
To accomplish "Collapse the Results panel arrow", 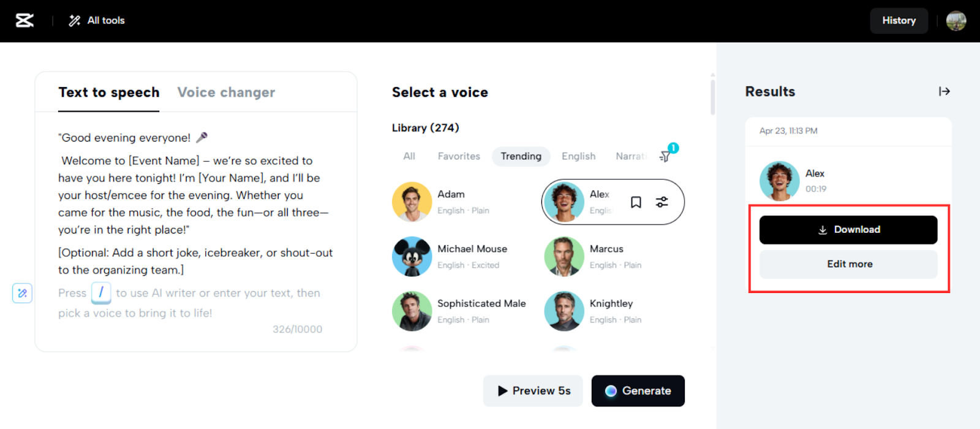I will pos(944,91).
